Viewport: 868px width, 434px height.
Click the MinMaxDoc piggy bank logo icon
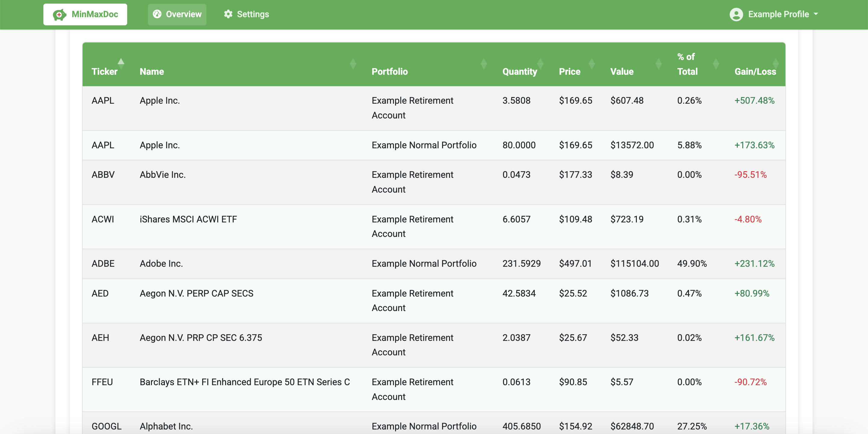point(60,14)
